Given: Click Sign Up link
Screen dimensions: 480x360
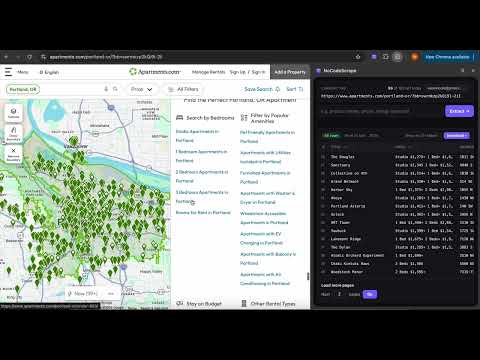Looking at the screenshot, I should click(x=238, y=72).
